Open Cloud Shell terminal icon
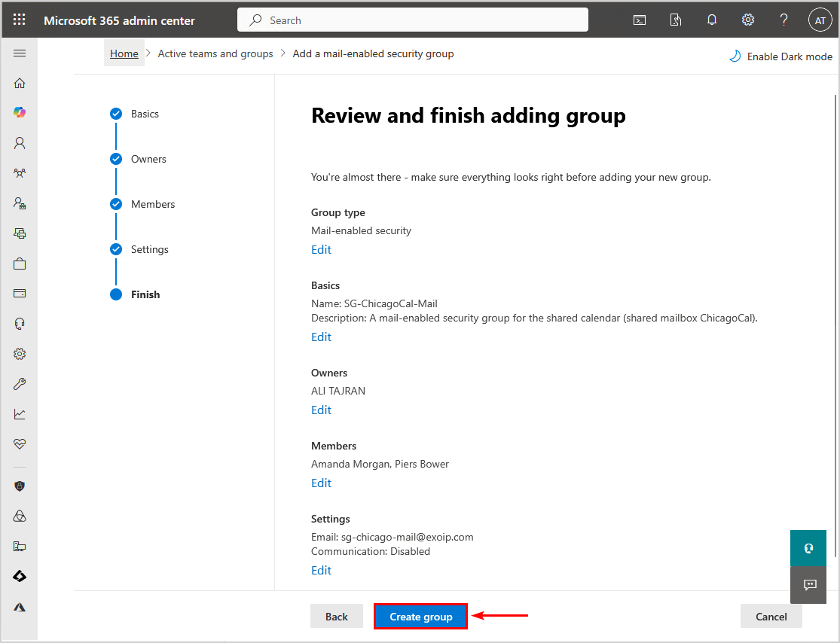Screen dimensions: 840x643 pos(640,20)
